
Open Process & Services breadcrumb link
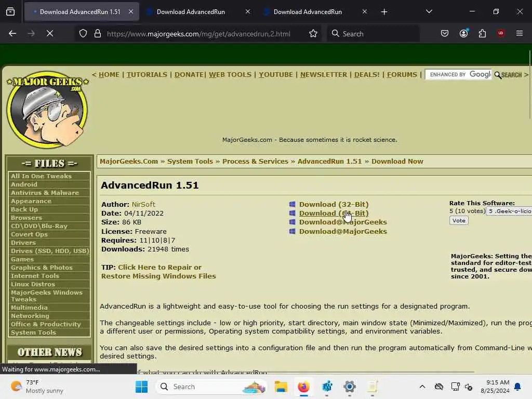[x=255, y=161]
